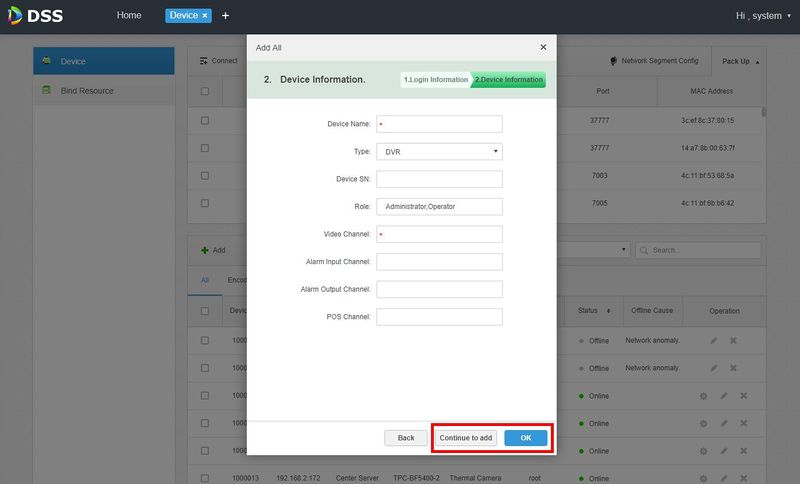Click the MAC Address column header
800x484 pixels.
tap(711, 91)
